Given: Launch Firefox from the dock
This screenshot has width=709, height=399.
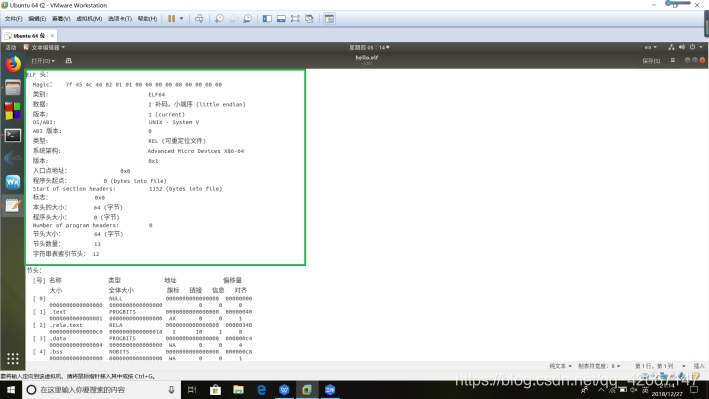Looking at the screenshot, I should pos(13,64).
